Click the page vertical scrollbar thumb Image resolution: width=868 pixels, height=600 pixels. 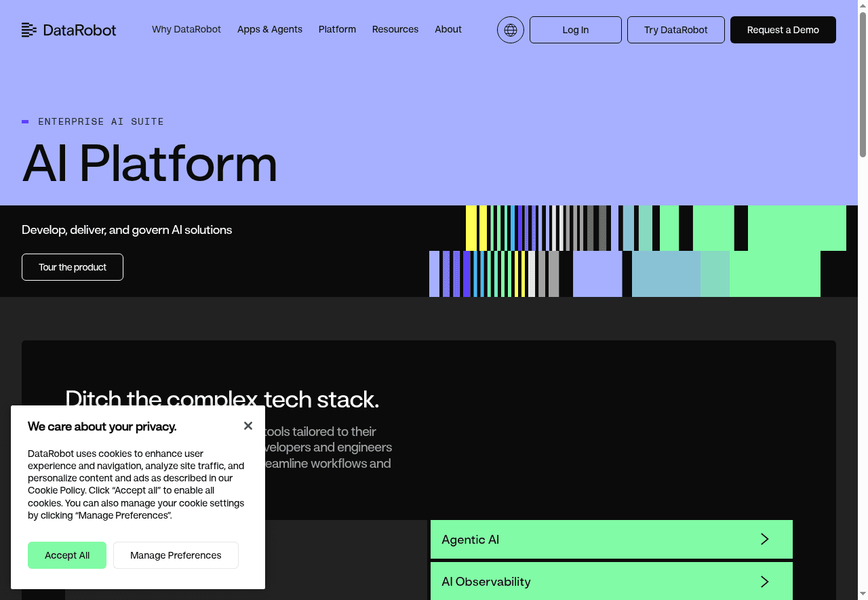point(863,81)
